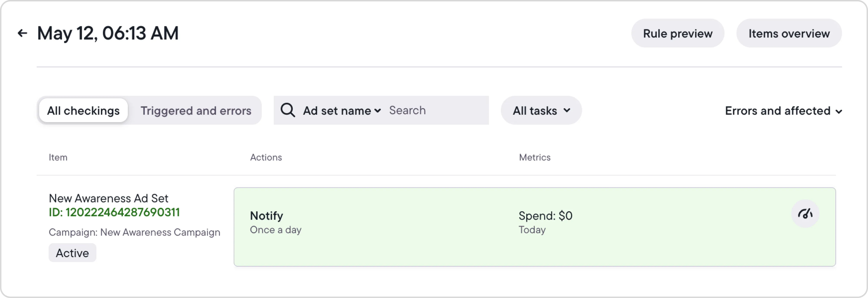Viewport: 868px width, 298px height.
Task: Switch to Triggered and errors tab
Action: point(196,110)
